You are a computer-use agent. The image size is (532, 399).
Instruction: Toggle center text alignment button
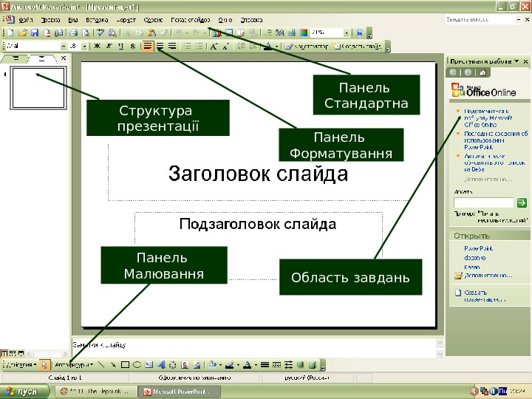click(160, 46)
